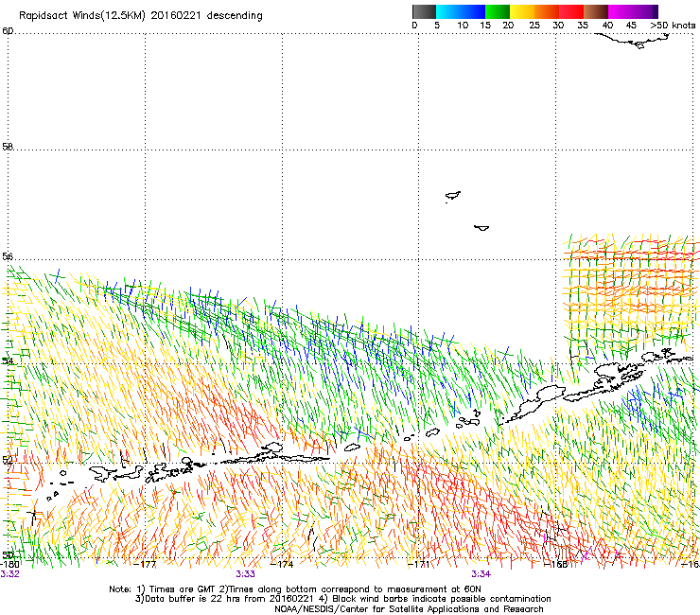700x615 pixels.
Task: Click the "10" label under the color legend
Action: point(463,26)
